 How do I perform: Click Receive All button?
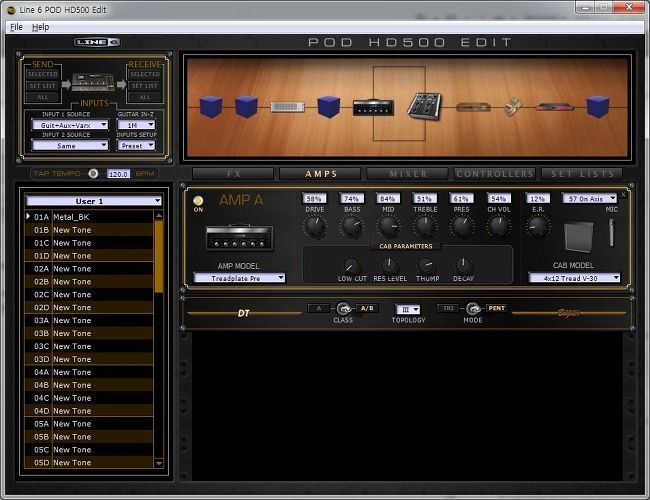[145, 97]
